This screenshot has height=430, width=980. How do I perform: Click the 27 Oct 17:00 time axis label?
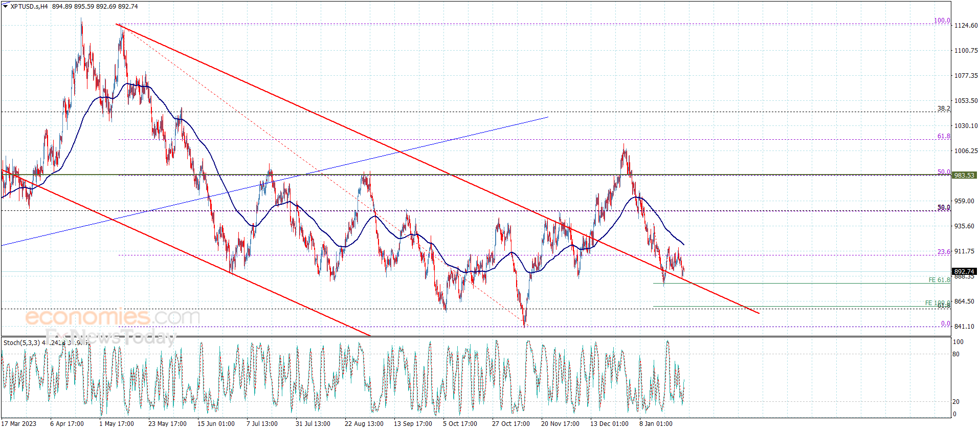pyautogui.click(x=510, y=423)
